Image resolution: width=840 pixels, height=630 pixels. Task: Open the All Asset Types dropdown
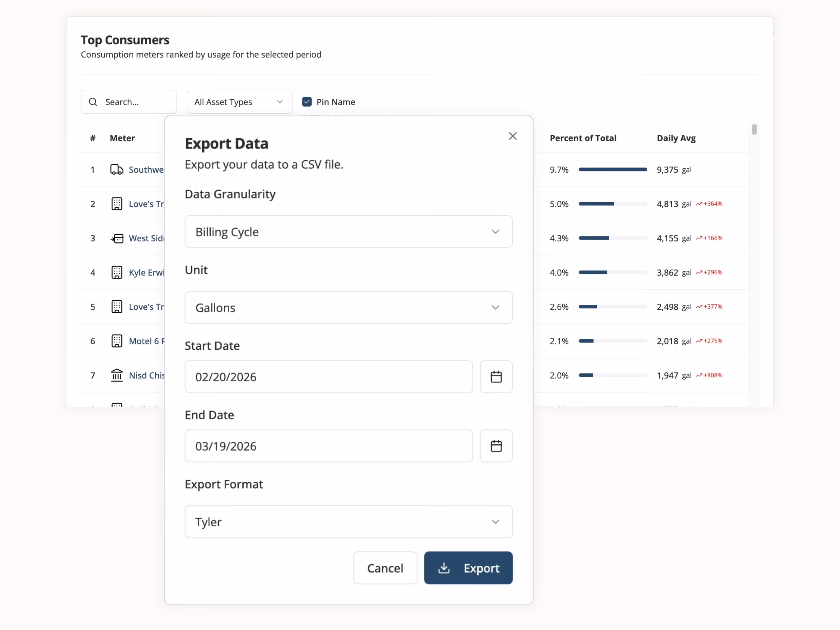239,102
